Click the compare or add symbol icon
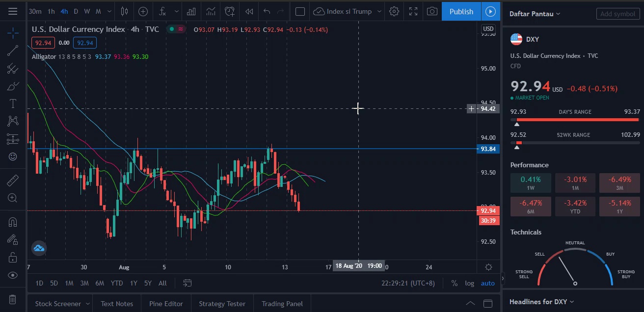 [143, 11]
